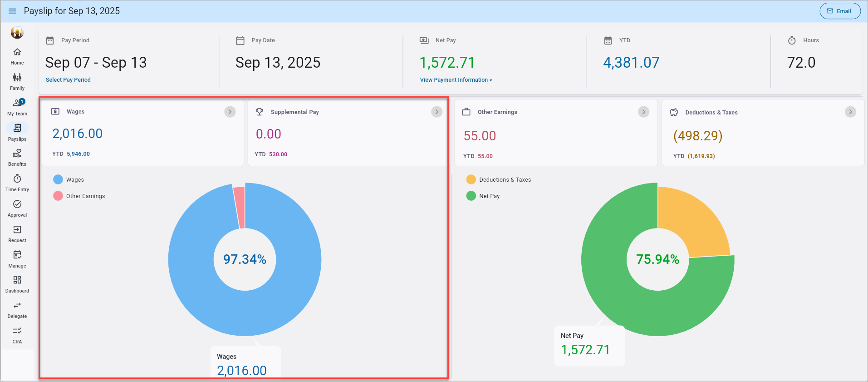Click the Email button
868x382 pixels.
point(840,11)
